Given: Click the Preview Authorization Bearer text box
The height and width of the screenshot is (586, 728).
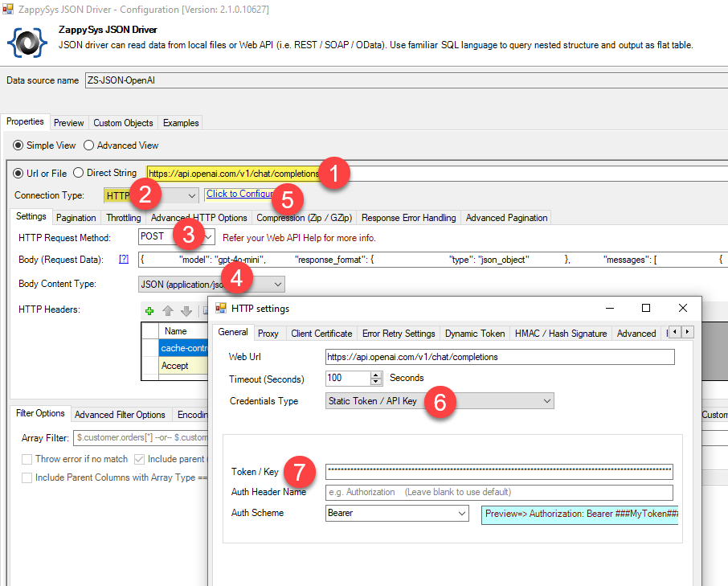Looking at the screenshot, I should tap(580, 514).
